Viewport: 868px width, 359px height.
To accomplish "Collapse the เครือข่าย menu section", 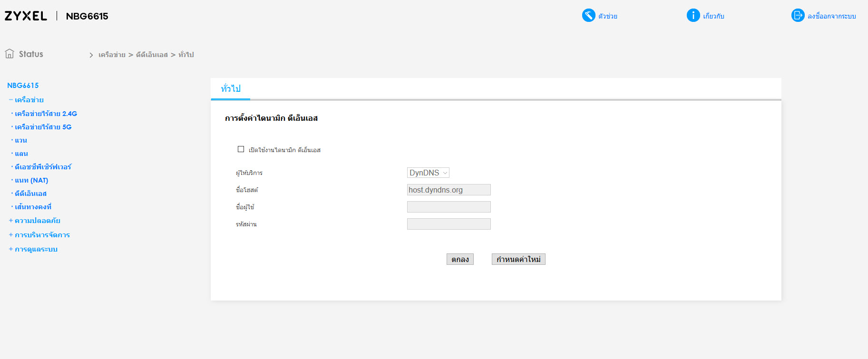I will coord(11,100).
